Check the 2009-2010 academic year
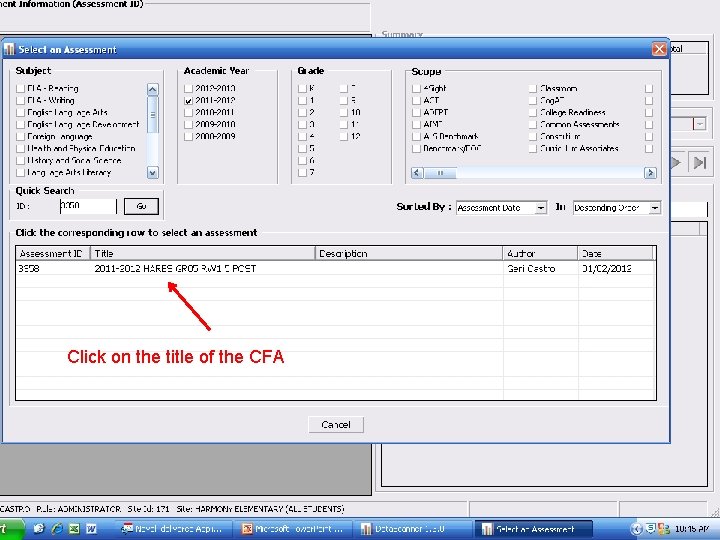720x540 pixels. click(x=188, y=124)
